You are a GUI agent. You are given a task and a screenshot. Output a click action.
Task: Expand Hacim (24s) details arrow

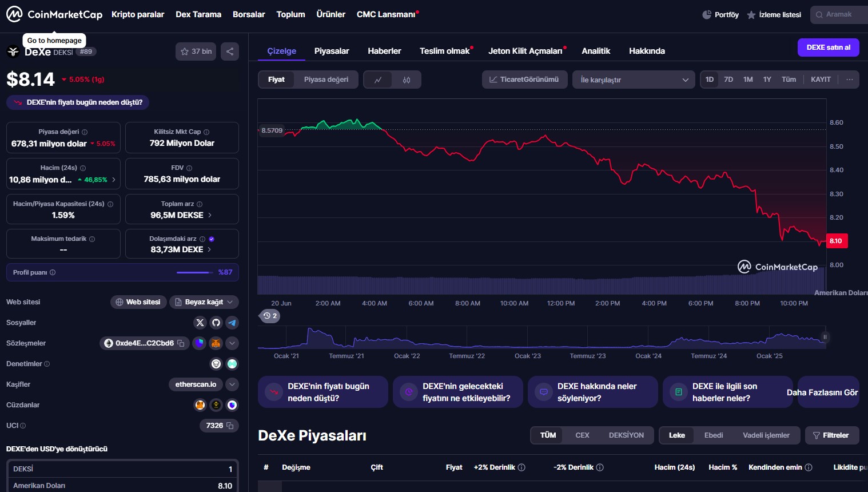114,180
